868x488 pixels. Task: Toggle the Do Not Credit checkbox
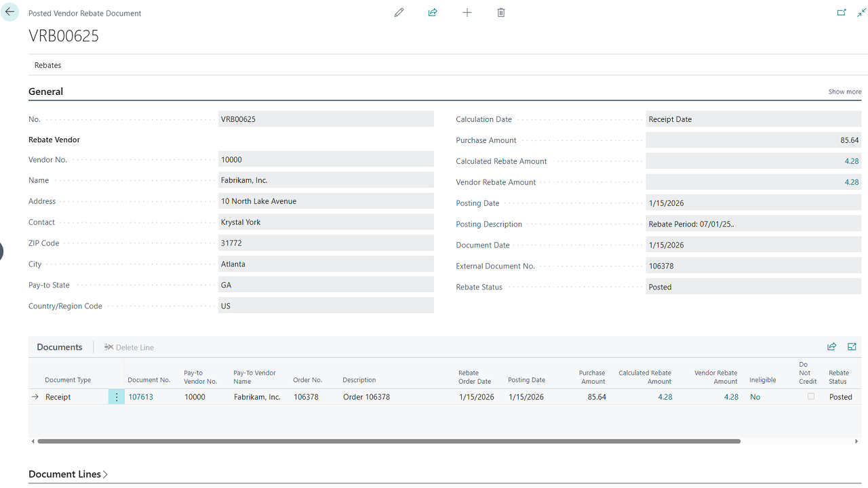point(811,396)
